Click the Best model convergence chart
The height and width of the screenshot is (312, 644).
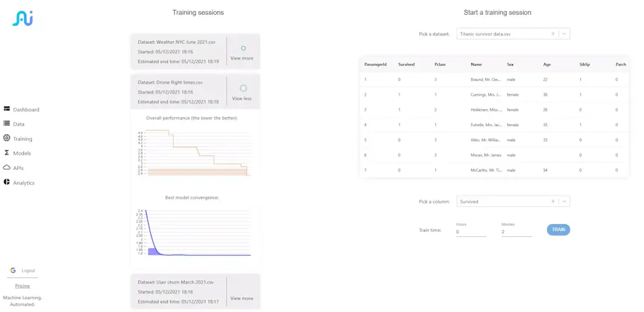[194, 233]
